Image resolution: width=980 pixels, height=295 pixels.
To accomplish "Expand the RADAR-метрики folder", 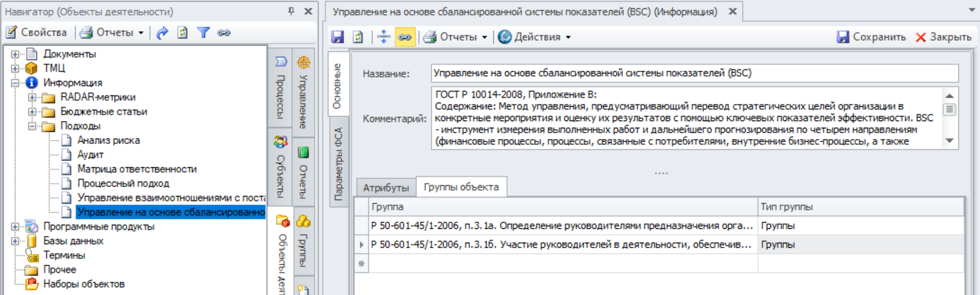I will click(32, 97).
